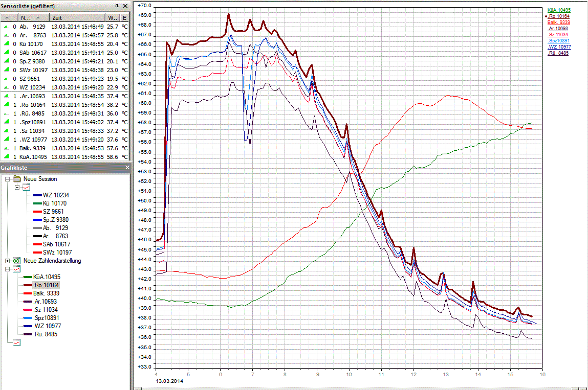Click the chart icon under Neue Session
Image resolution: width=588 pixels, height=390 pixels.
(27, 188)
